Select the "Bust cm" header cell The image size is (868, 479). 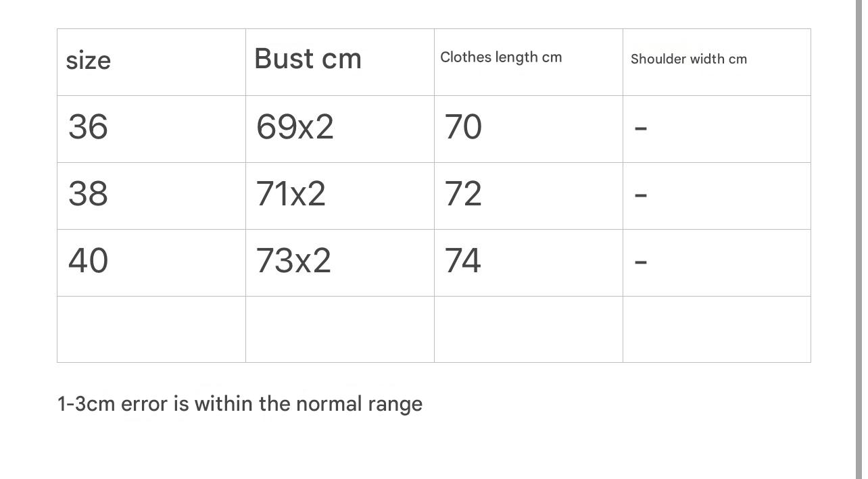pyautogui.click(x=308, y=59)
